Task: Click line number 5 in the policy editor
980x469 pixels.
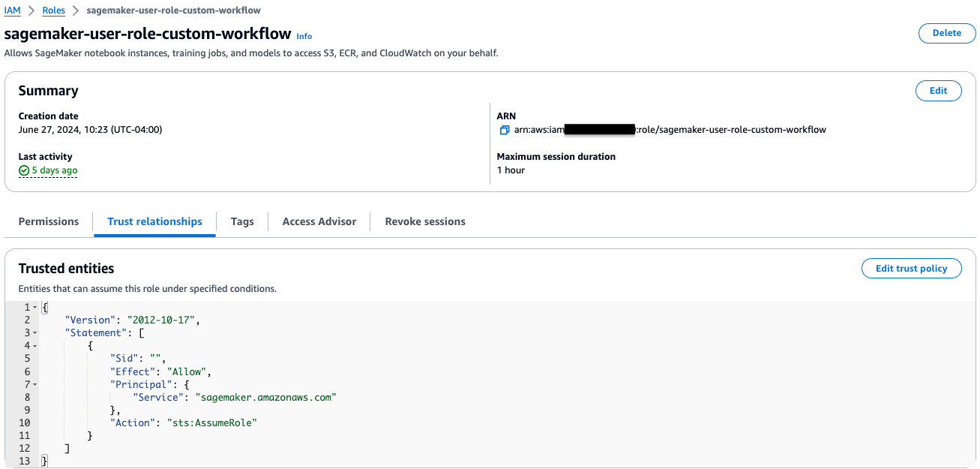Action: (27, 358)
